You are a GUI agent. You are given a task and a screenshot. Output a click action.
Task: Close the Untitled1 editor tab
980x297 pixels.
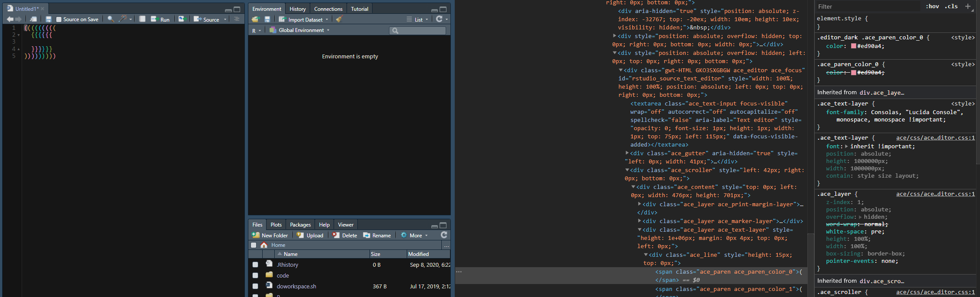pos(42,9)
